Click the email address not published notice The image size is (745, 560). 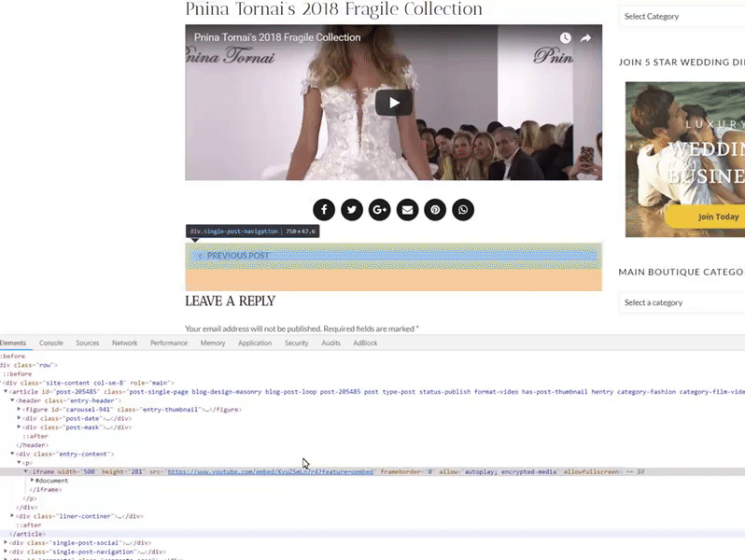(302, 329)
